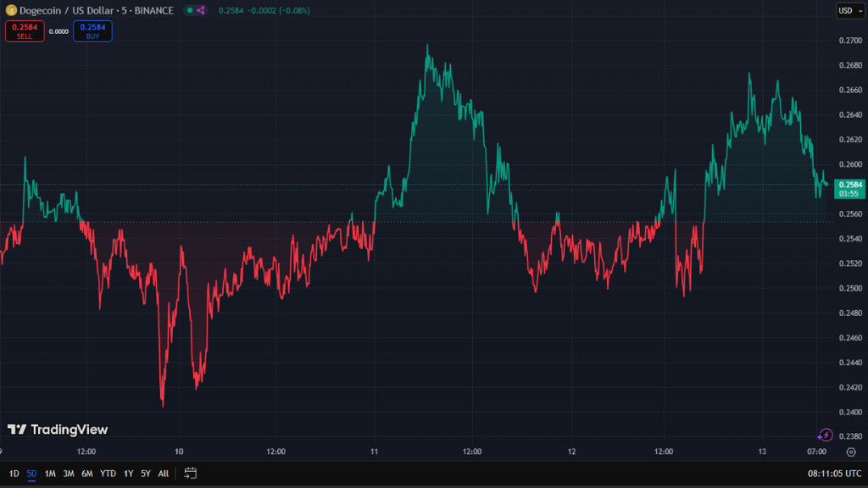Select the 5D time range
868x488 pixels.
coord(31,474)
